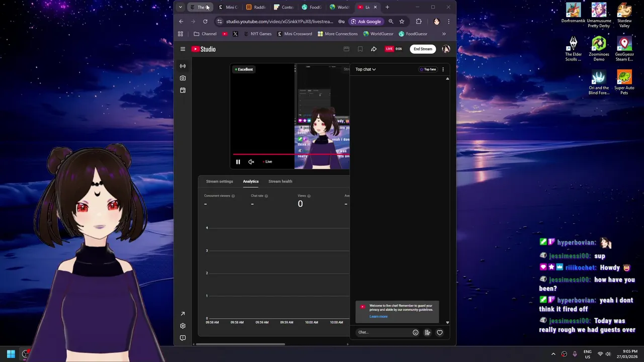This screenshot has height=362, width=644.
Task: Click the Chat rate help icon
Action: (x=266, y=196)
